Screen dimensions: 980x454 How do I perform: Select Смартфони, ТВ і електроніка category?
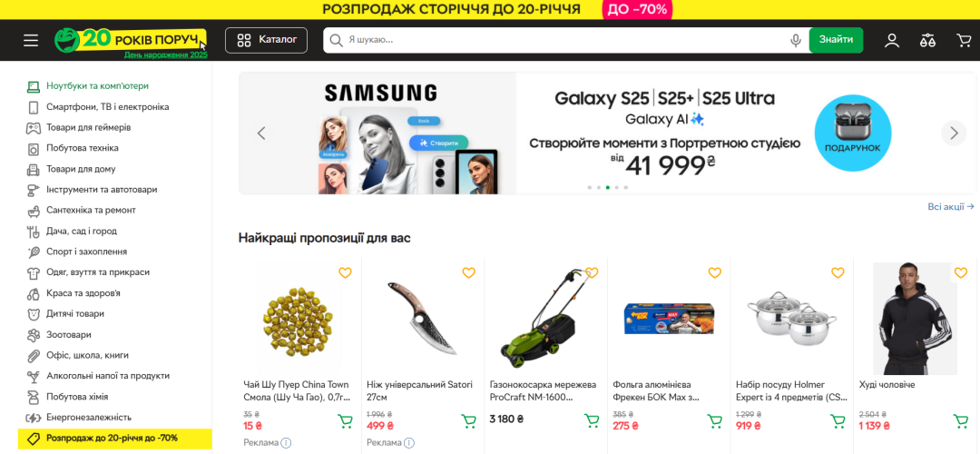pyautogui.click(x=107, y=107)
